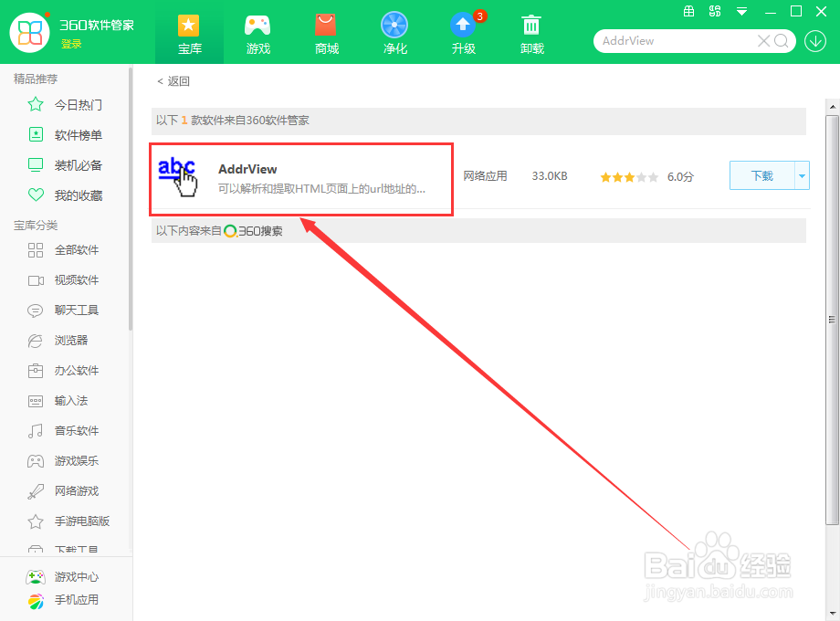Open the AddrView abc app icon
Screen dimensions: 840x621
178,176
